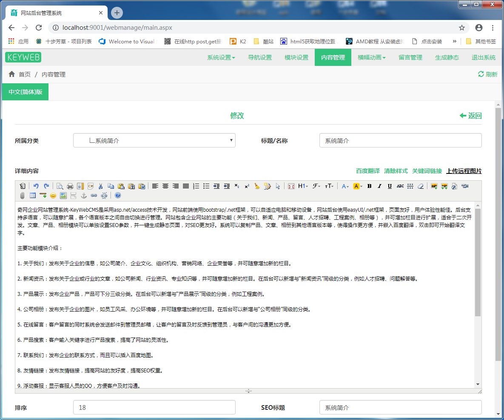Align text right in editor
The height and width of the screenshot is (420, 504).
click(x=176, y=186)
